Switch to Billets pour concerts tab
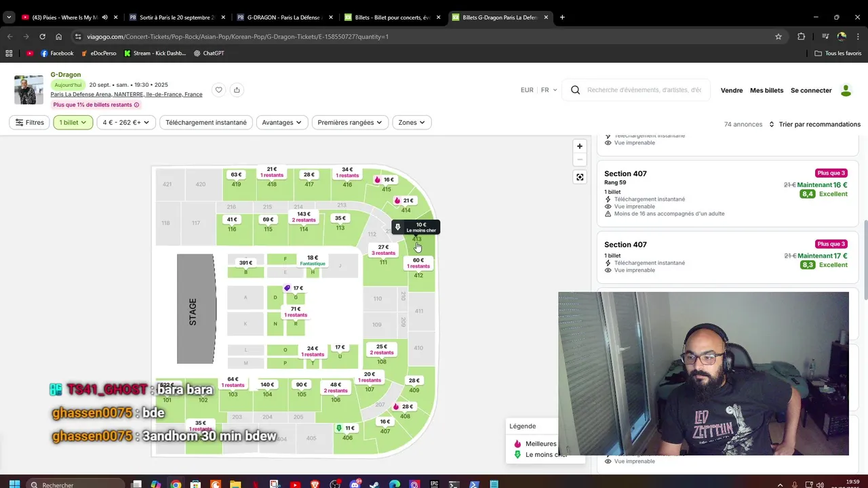868x488 pixels. click(391, 17)
